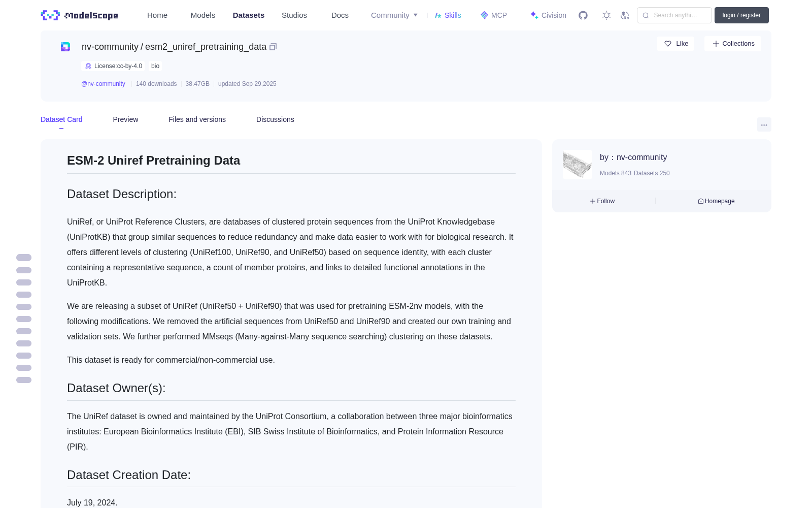Open the MCP page
Image resolution: width=812 pixels, height=508 pixels.
(x=494, y=15)
